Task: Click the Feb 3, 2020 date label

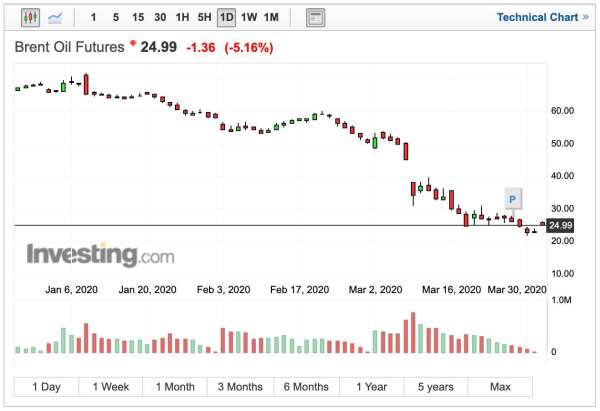Action: click(223, 290)
